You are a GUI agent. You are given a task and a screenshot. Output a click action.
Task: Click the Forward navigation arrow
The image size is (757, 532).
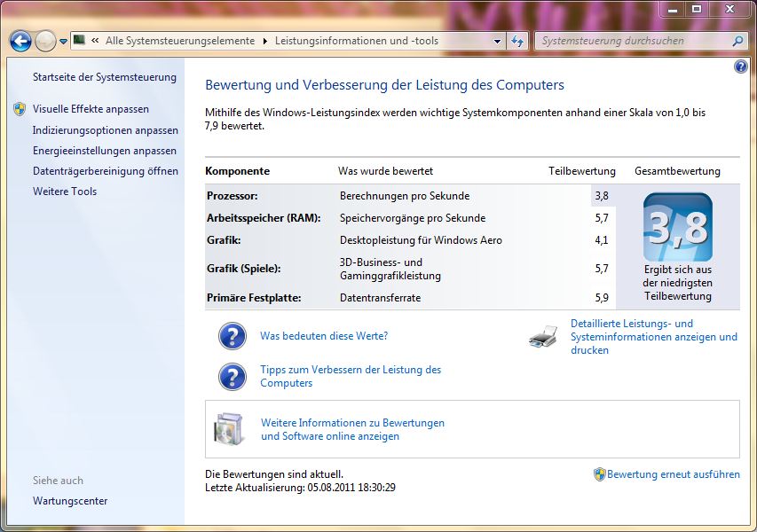point(46,41)
